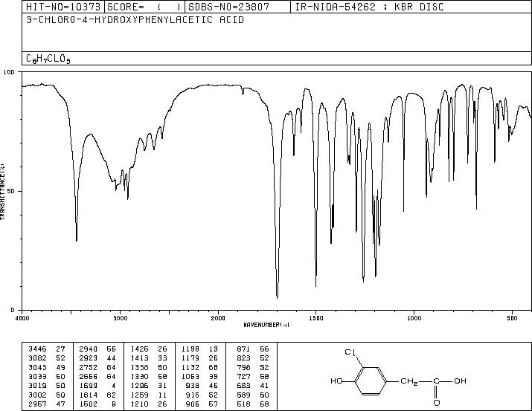This screenshot has height=411, width=532.
Task: Select the 4000 tick label on x-axis
Action: click(x=22, y=318)
